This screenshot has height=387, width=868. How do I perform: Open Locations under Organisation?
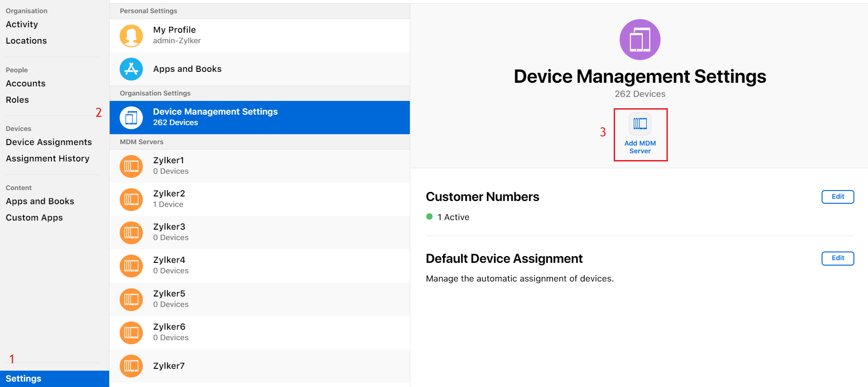26,41
